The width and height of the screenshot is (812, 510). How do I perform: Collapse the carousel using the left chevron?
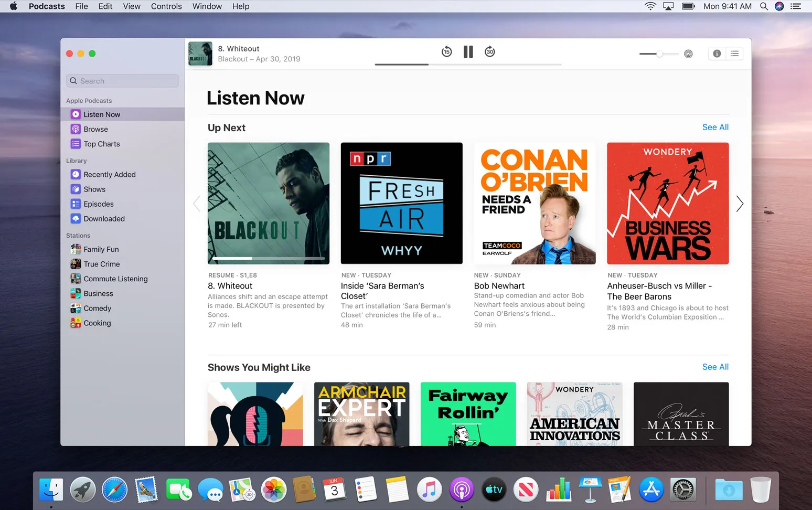(197, 204)
